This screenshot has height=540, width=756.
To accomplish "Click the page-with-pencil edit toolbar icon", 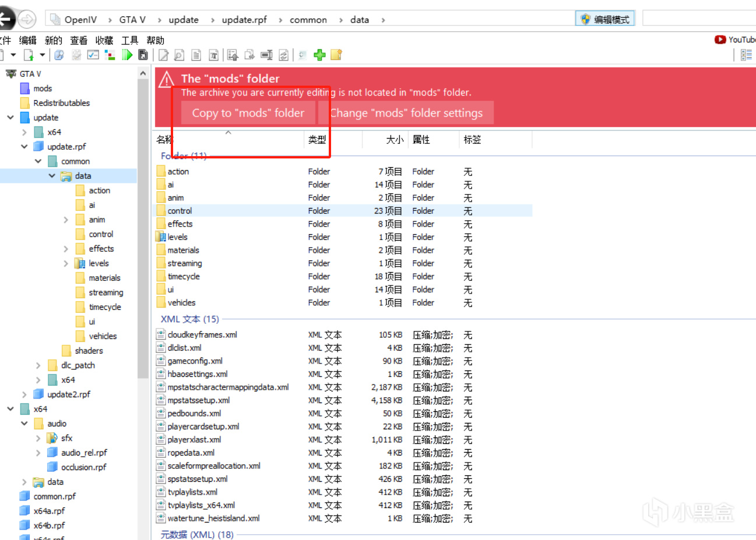I will (x=163, y=55).
